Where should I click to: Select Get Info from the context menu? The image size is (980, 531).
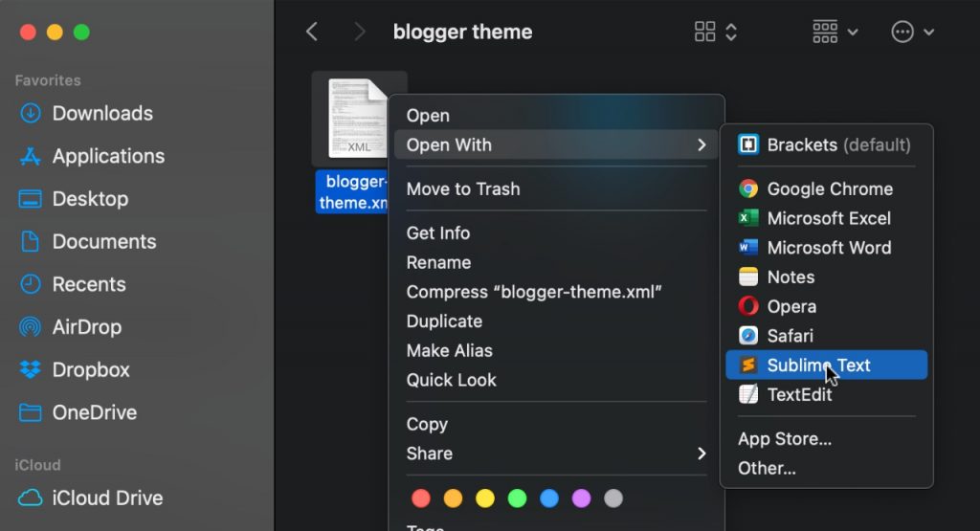(x=438, y=233)
